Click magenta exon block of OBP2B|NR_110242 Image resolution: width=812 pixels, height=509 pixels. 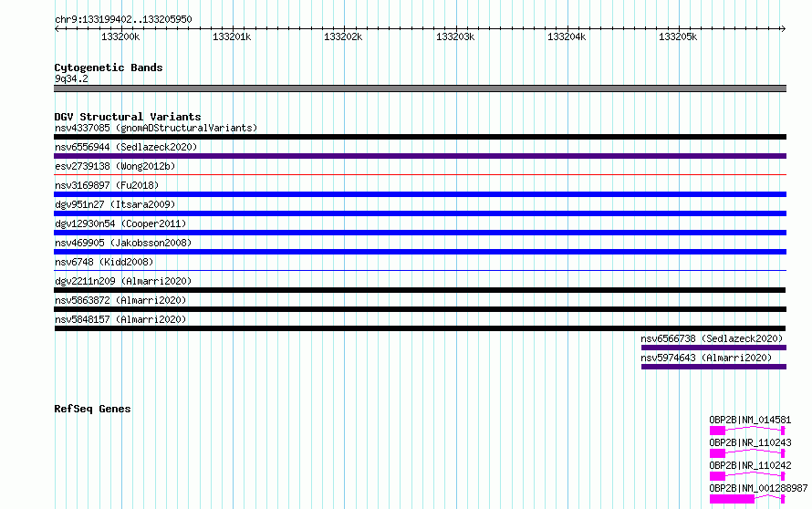point(717,476)
